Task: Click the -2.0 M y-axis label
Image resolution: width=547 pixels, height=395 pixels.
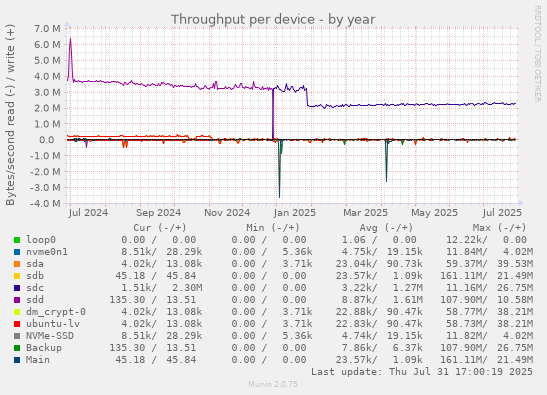Action: point(45,172)
